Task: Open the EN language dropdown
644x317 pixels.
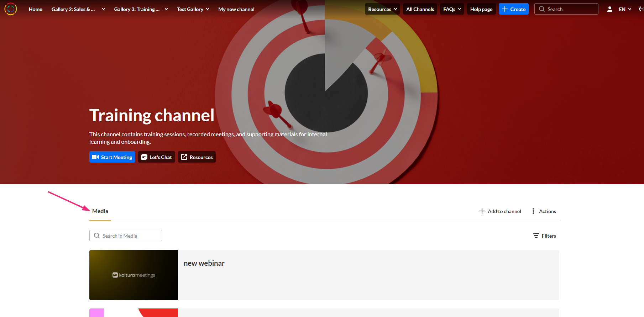Action: click(625, 9)
